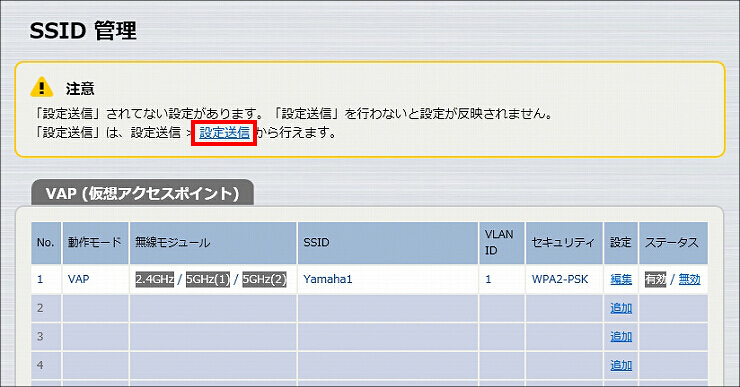Click row number 3 in the No. column
The height and width of the screenshot is (387, 740).
click(x=40, y=337)
